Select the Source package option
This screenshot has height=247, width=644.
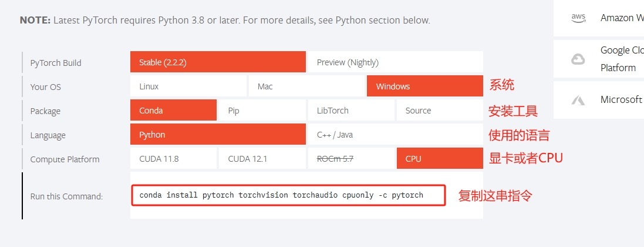pyautogui.click(x=440, y=110)
